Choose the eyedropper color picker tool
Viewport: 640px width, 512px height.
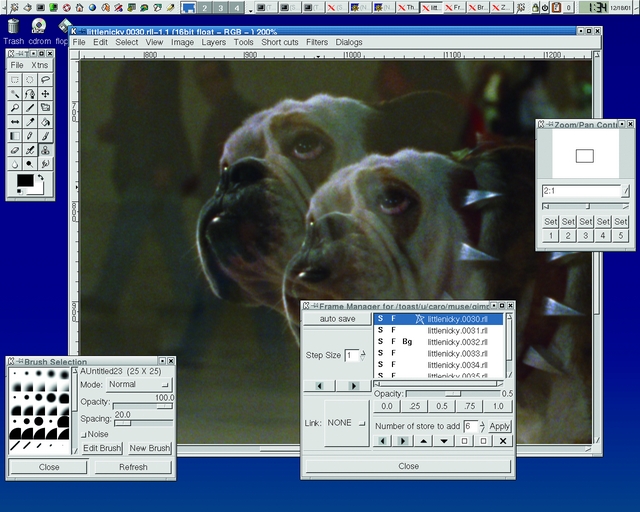point(30,121)
